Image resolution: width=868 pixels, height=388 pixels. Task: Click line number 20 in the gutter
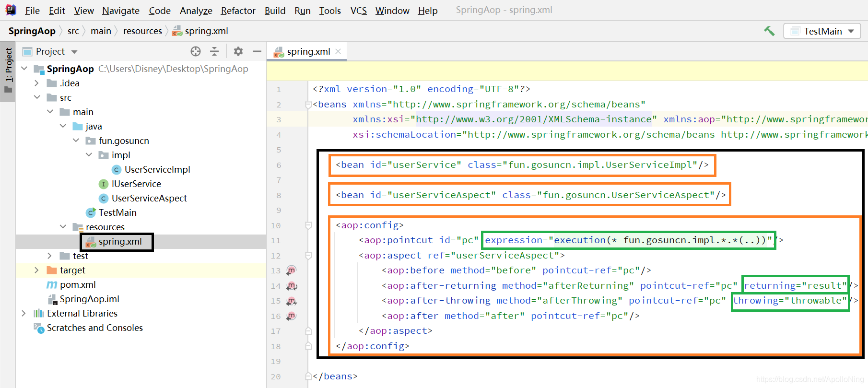pyautogui.click(x=276, y=376)
